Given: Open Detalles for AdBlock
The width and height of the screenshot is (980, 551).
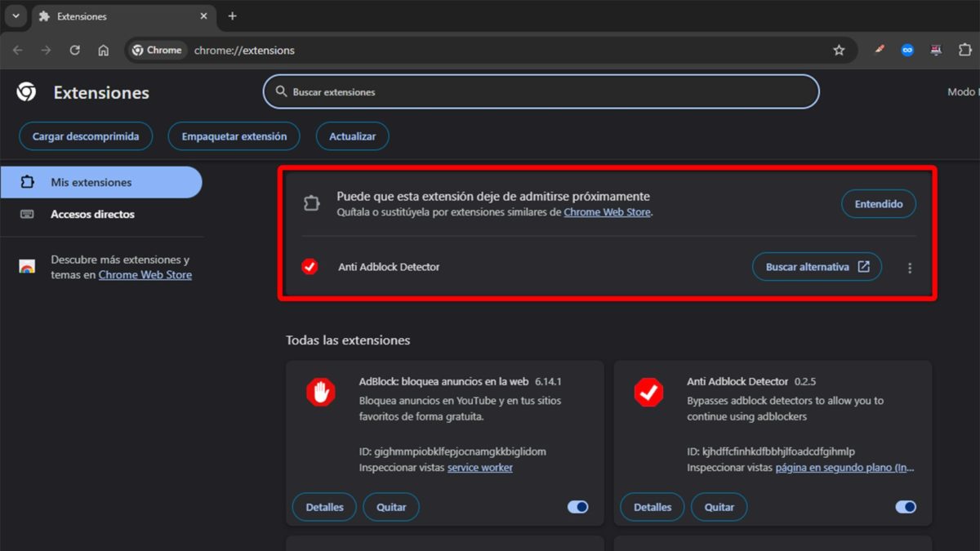Looking at the screenshot, I should (324, 507).
